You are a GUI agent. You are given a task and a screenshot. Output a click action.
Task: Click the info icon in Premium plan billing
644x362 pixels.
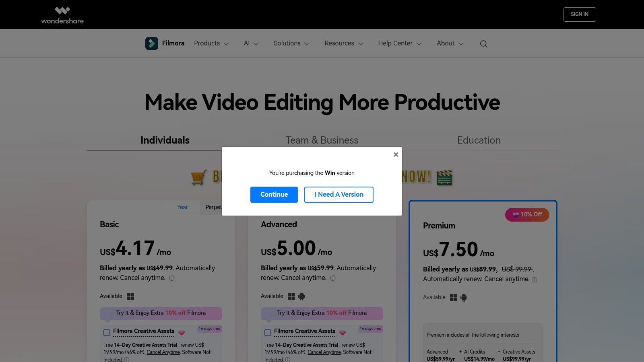(535, 280)
